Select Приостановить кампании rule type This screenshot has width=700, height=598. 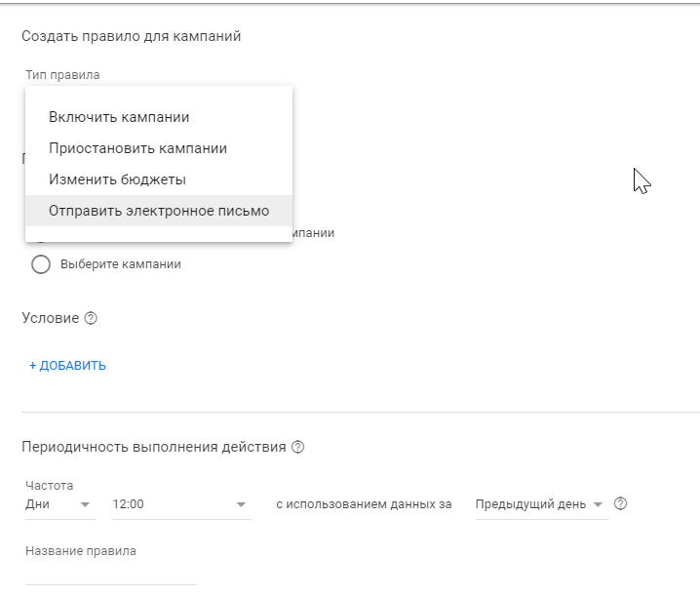coord(137,148)
